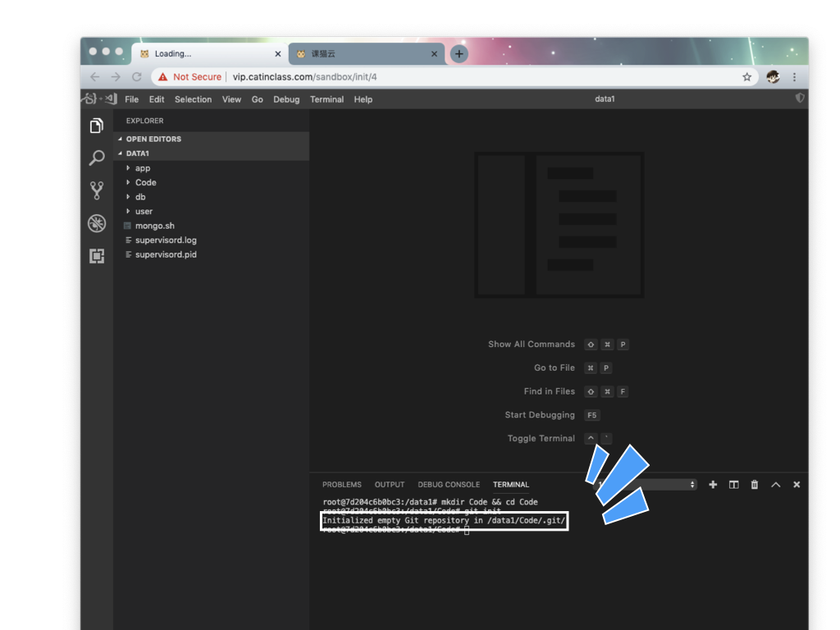The height and width of the screenshot is (630, 840).
Task: Bookmark the page with the star icon
Action: [746, 76]
